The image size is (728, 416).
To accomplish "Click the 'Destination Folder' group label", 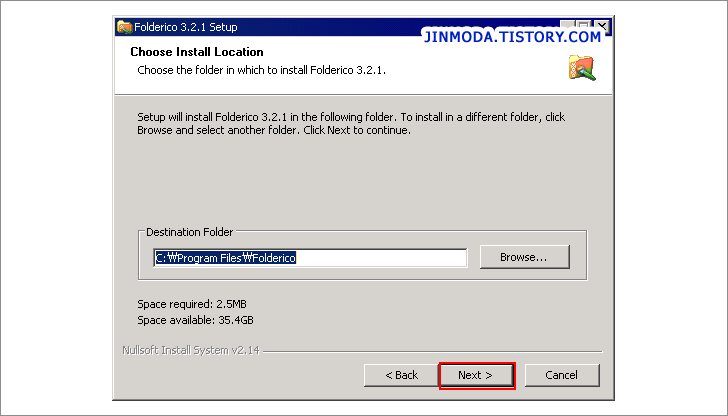I will click(x=189, y=232).
